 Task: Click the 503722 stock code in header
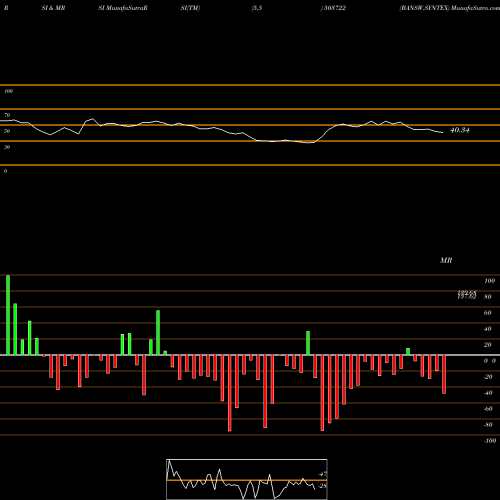pyautogui.click(x=334, y=8)
